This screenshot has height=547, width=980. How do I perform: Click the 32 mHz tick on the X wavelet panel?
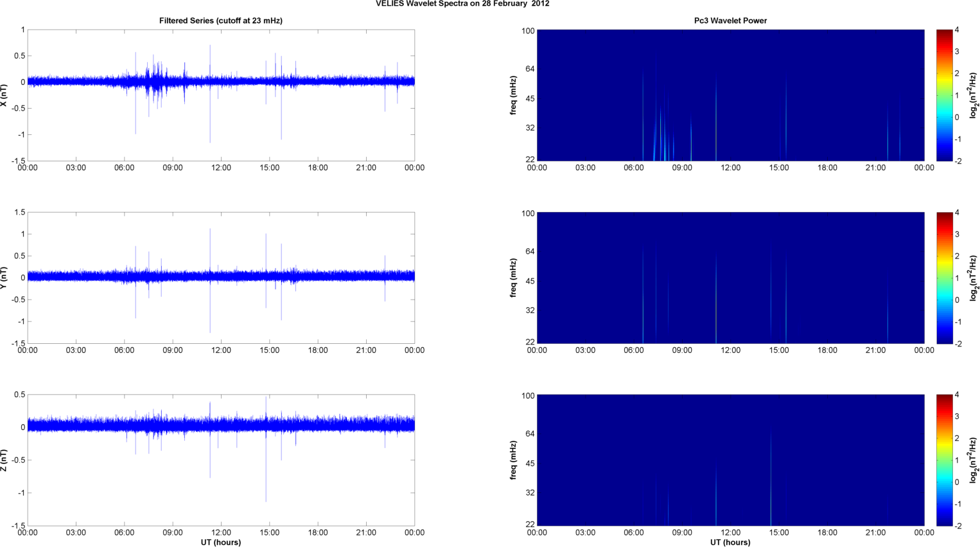(x=530, y=128)
